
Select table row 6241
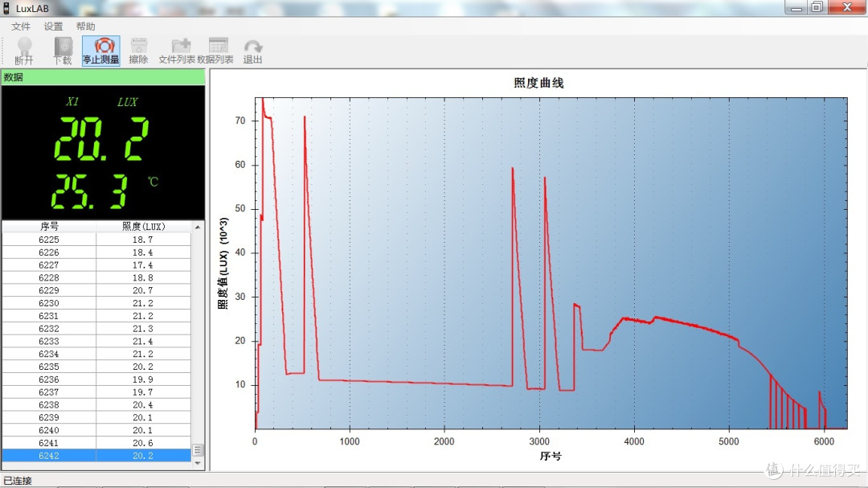click(96, 443)
